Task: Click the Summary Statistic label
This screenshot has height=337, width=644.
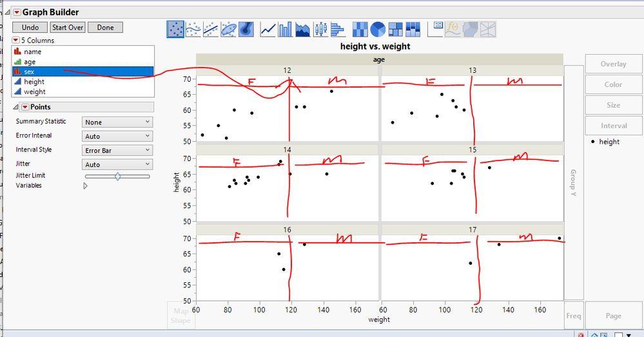Action: click(41, 122)
